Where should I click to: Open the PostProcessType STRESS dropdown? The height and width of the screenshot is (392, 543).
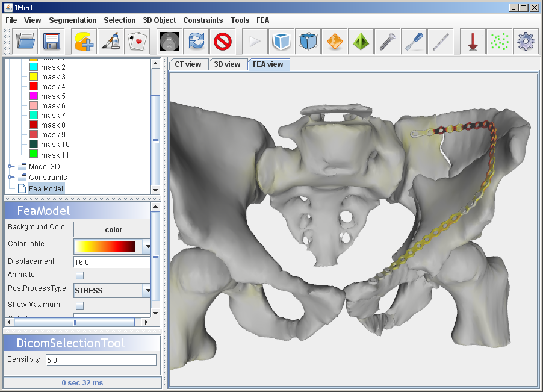[x=147, y=290]
